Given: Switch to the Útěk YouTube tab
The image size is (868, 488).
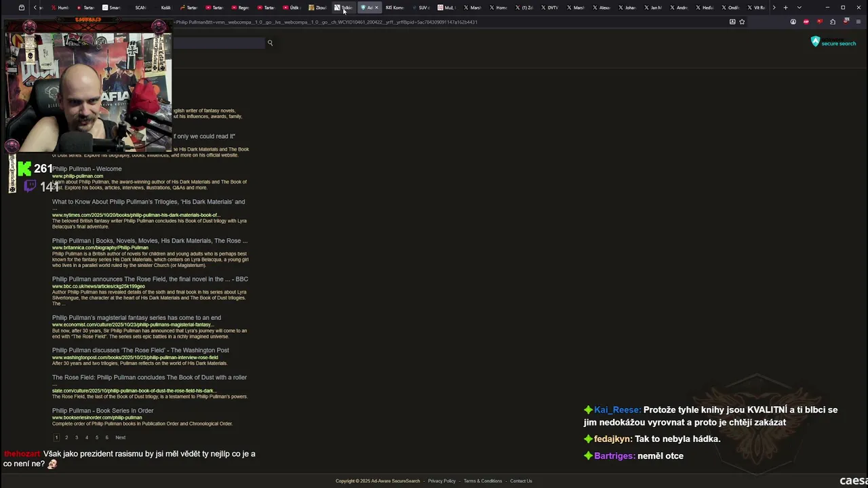Looking at the screenshot, I should 291,7.
